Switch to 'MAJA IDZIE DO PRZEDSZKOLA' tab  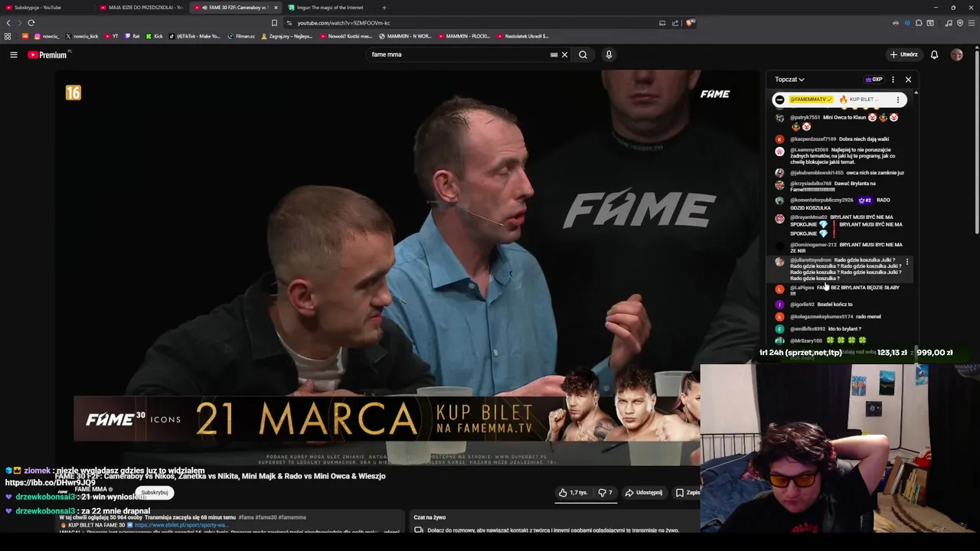pos(142,8)
